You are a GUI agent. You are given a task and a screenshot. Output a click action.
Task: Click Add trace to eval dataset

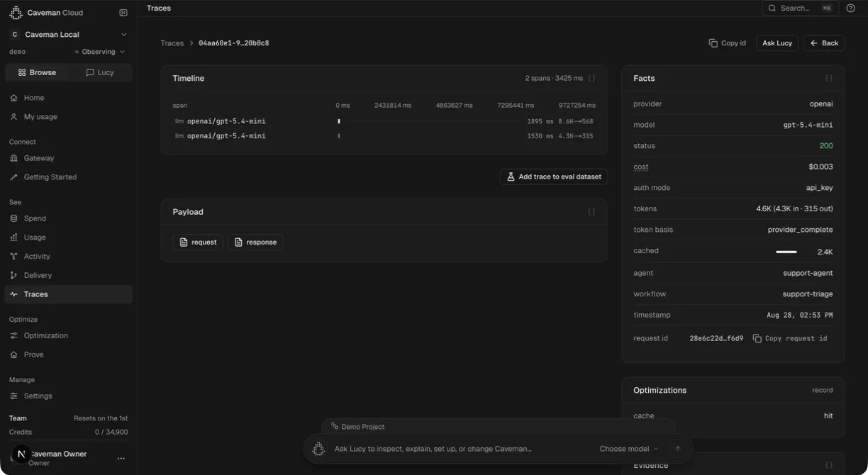click(554, 177)
